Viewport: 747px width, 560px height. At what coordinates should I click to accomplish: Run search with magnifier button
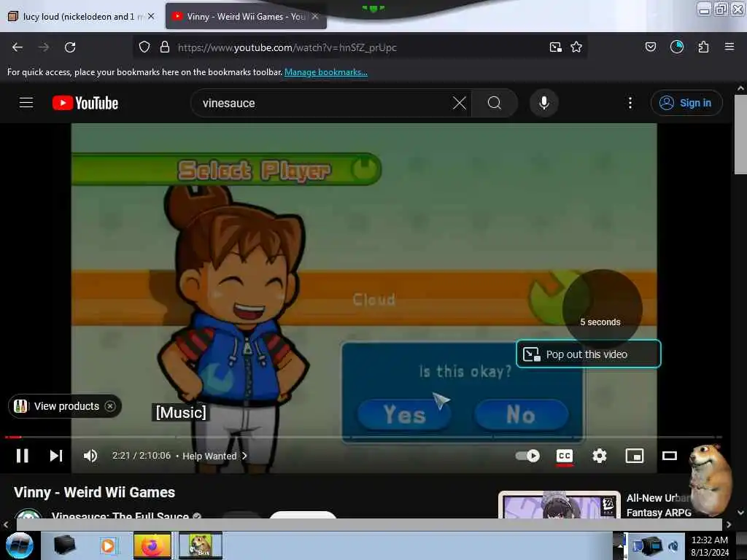pyautogui.click(x=495, y=103)
